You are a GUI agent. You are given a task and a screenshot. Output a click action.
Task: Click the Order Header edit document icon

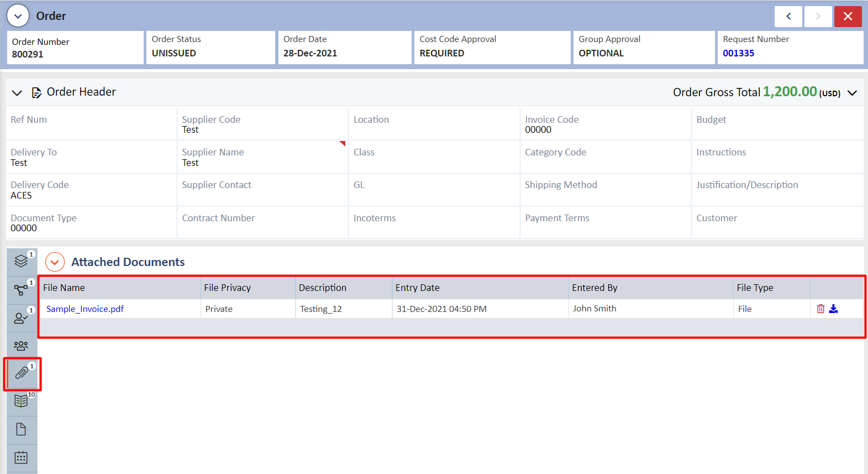click(36, 92)
